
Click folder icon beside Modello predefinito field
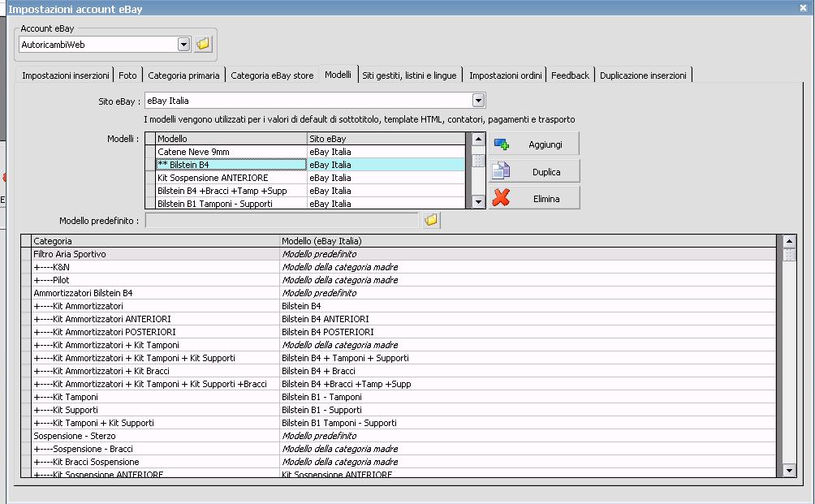(x=431, y=220)
